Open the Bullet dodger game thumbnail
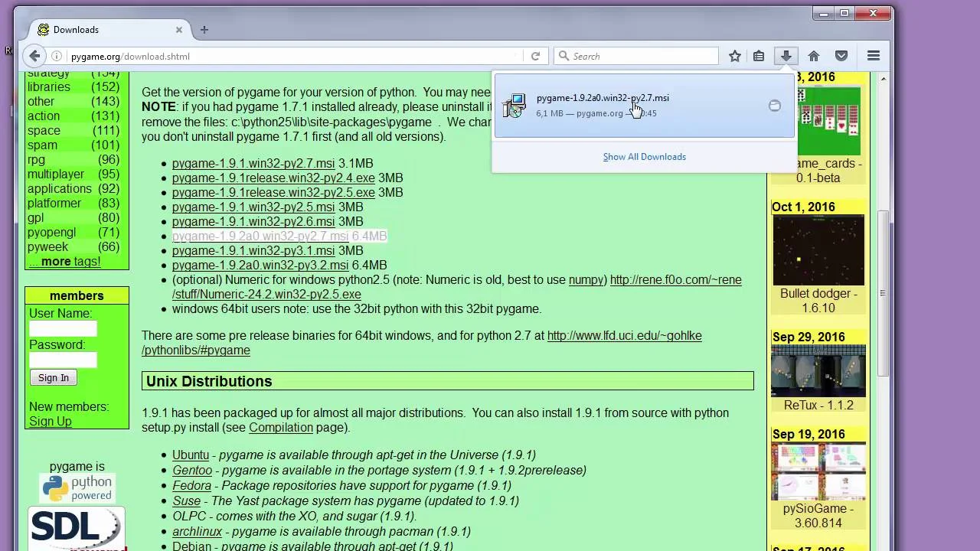The height and width of the screenshot is (551, 980). click(818, 250)
